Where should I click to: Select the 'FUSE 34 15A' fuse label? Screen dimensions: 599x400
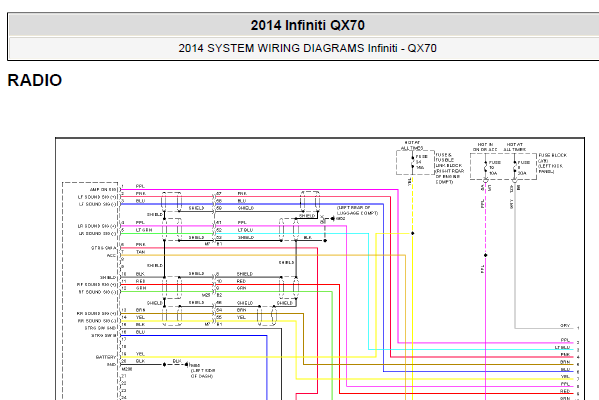pyautogui.click(x=421, y=162)
